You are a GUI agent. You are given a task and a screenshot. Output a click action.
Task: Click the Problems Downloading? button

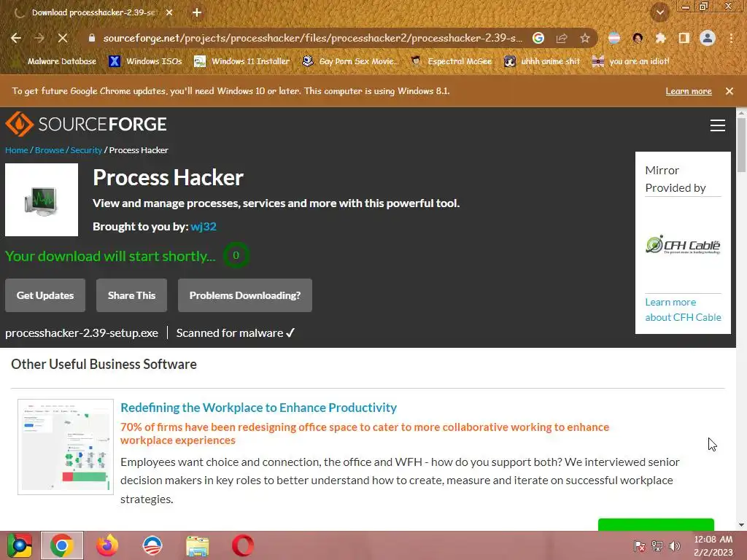(x=245, y=295)
